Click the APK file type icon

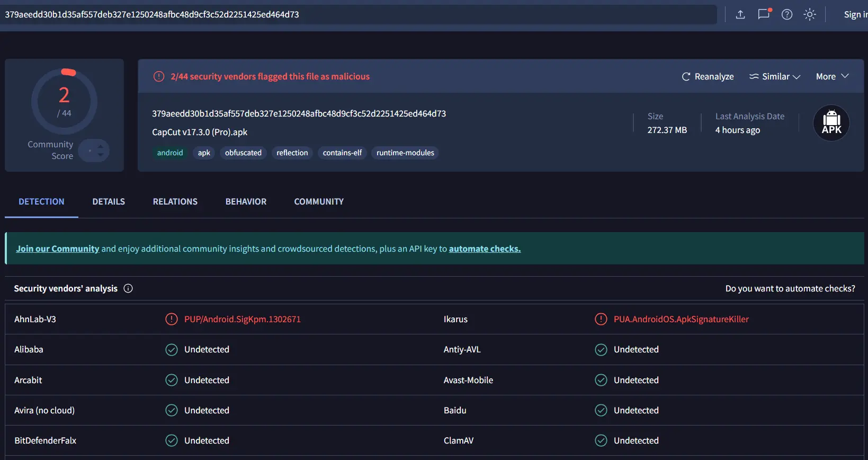831,123
